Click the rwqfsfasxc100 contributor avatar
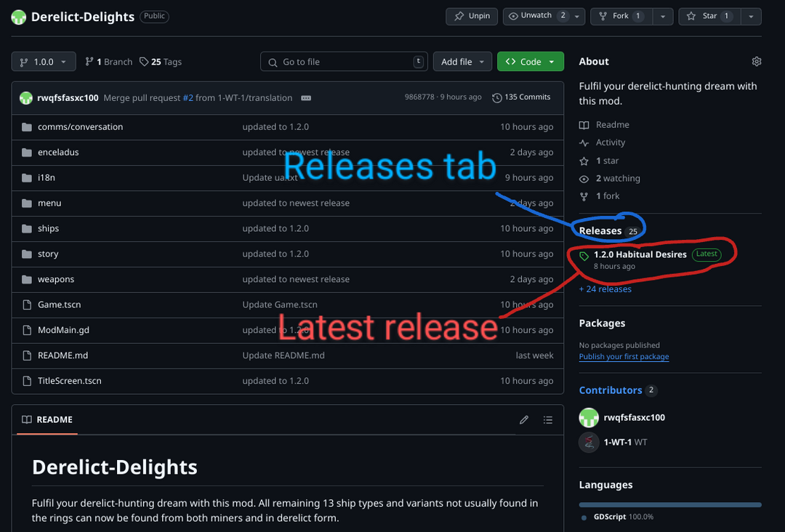The image size is (785, 532). click(x=589, y=418)
